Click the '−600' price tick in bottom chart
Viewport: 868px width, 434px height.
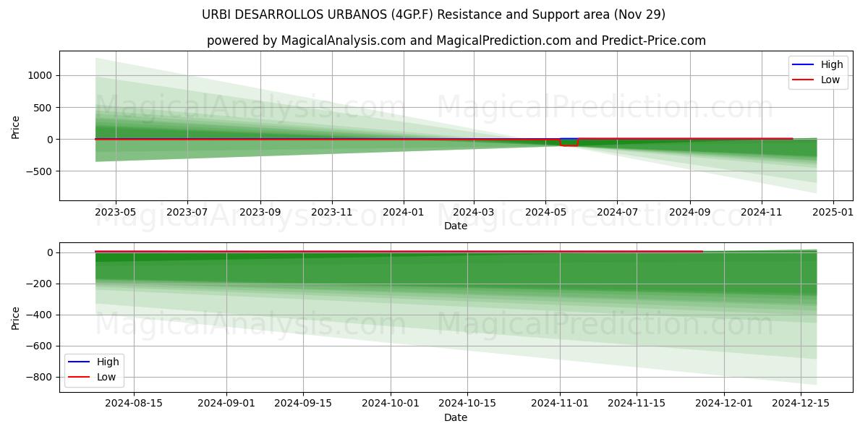(x=41, y=346)
